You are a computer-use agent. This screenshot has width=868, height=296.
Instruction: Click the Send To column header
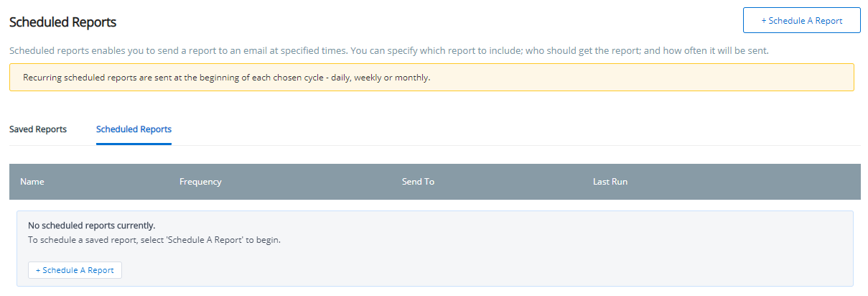pos(418,182)
